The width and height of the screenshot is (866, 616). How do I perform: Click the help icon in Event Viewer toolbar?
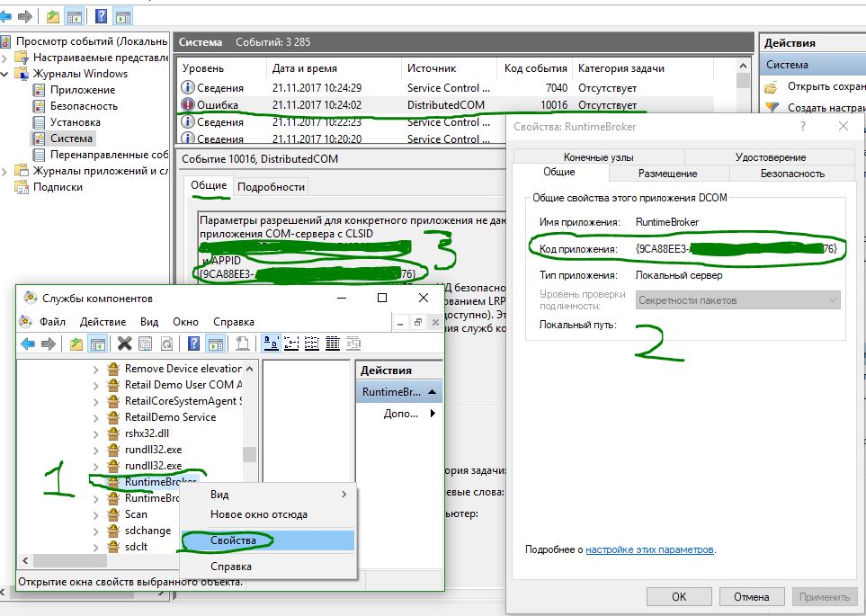pyautogui.click(x=101, y=16)
